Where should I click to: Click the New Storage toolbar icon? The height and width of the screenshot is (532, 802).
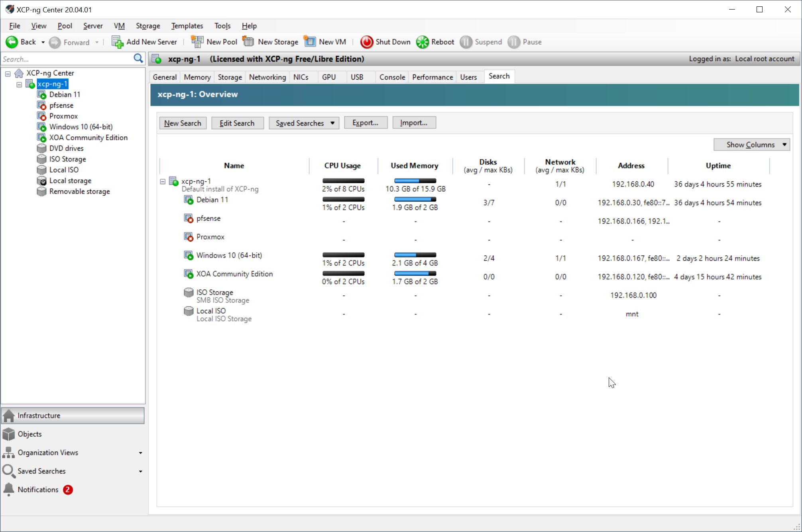(x=249, y=42)
